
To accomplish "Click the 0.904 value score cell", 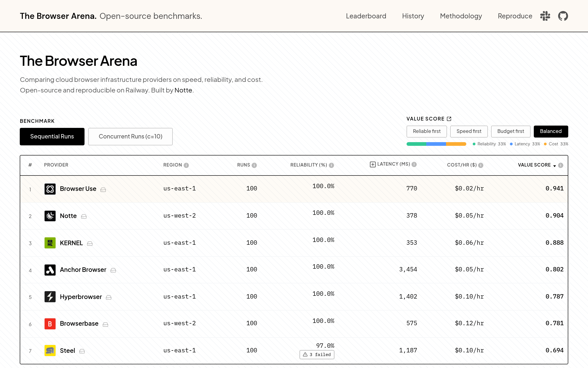I will 554,216.
